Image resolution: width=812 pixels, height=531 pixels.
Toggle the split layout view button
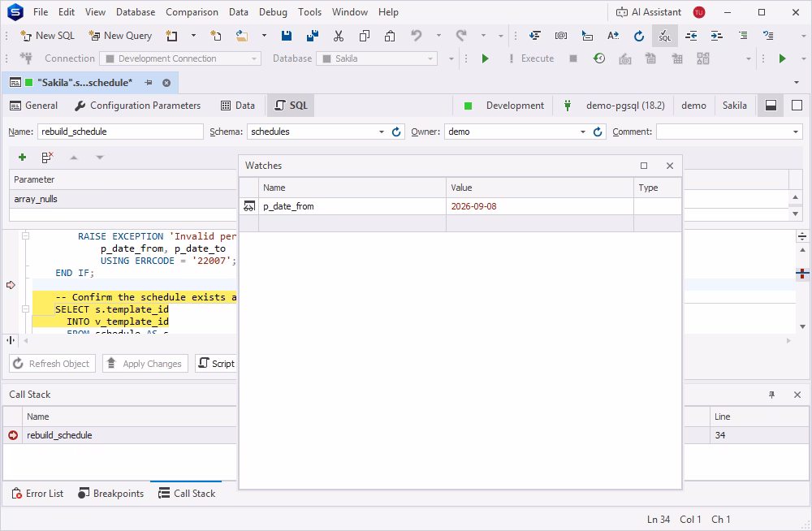(771, 106)
